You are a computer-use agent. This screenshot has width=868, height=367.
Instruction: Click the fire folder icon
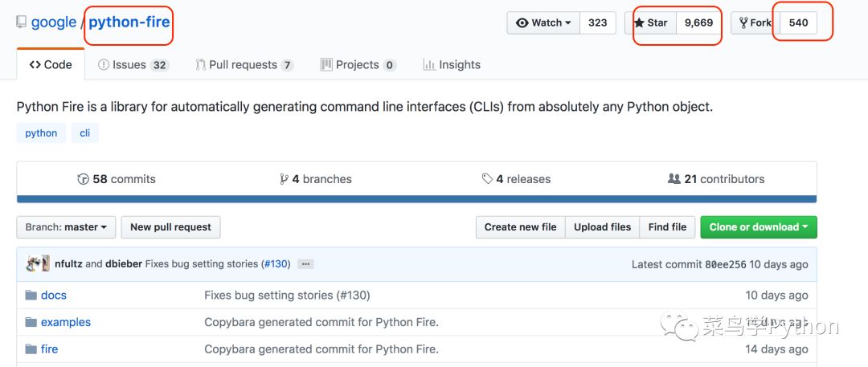(x=31, y=349)
